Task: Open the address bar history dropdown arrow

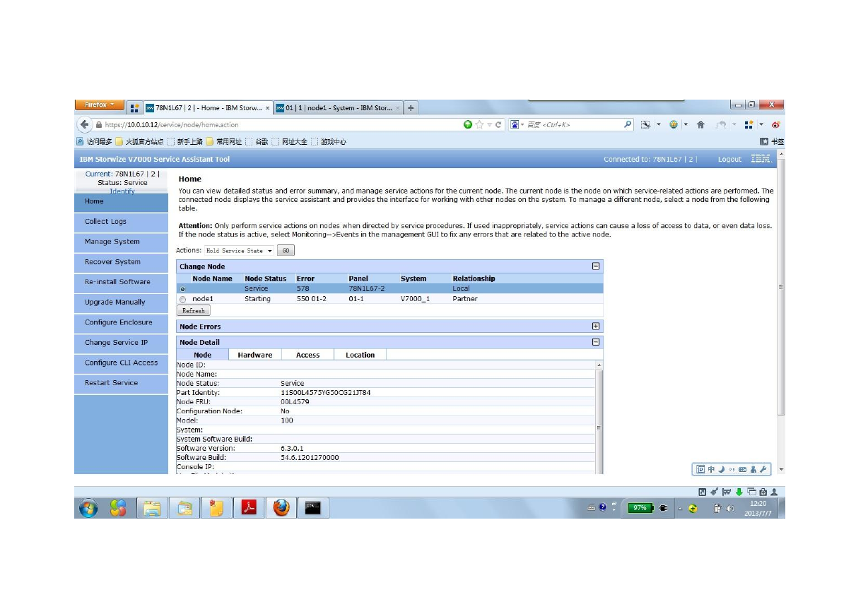Action: point(489,125)
